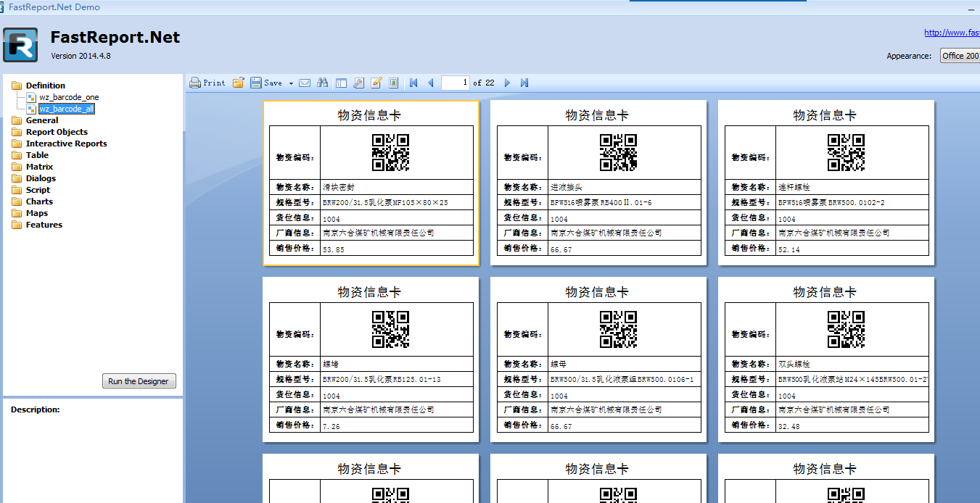The image size is (980, 503).
Task: Click the wz_barcode_one report file icon
Action: [x=31, y=97]
